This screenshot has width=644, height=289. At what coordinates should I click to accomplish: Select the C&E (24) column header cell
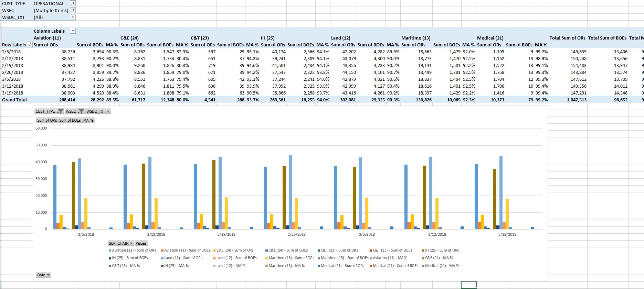click(129, 38)
